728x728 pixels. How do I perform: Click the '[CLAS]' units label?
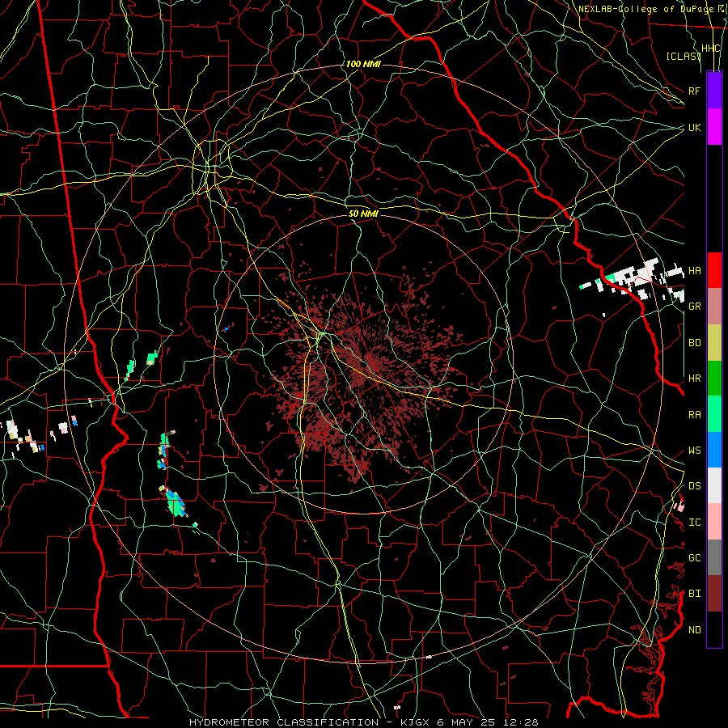point(683,56)
